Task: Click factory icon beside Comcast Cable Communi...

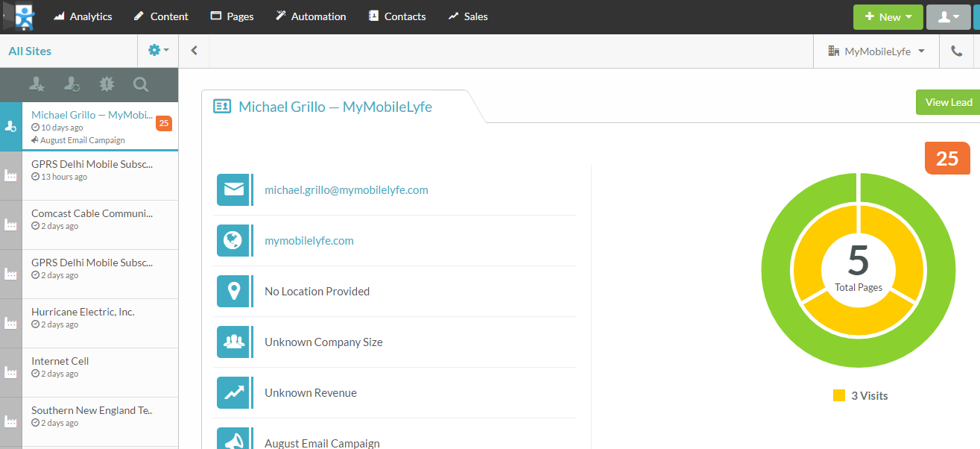Action: click(10, 225)
